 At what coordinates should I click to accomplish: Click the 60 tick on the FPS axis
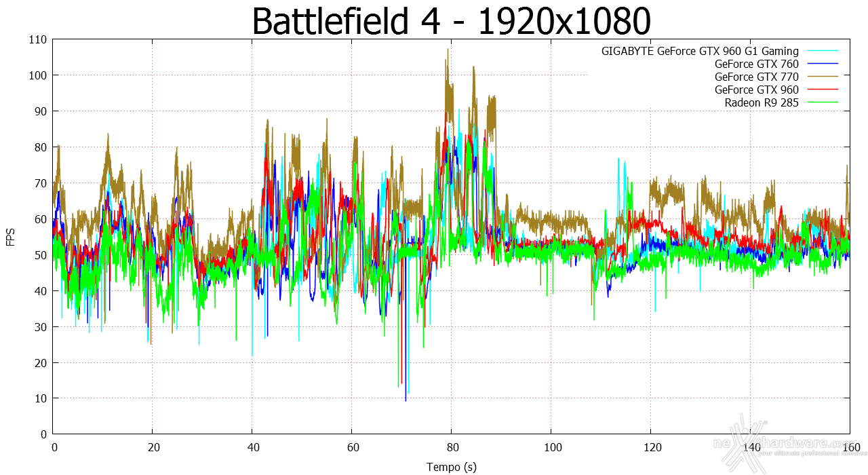[41, 219]
